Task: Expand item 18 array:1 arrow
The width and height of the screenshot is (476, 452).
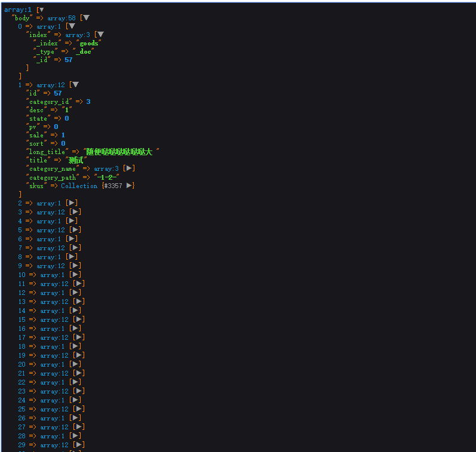Action: (x=76, y=346)
